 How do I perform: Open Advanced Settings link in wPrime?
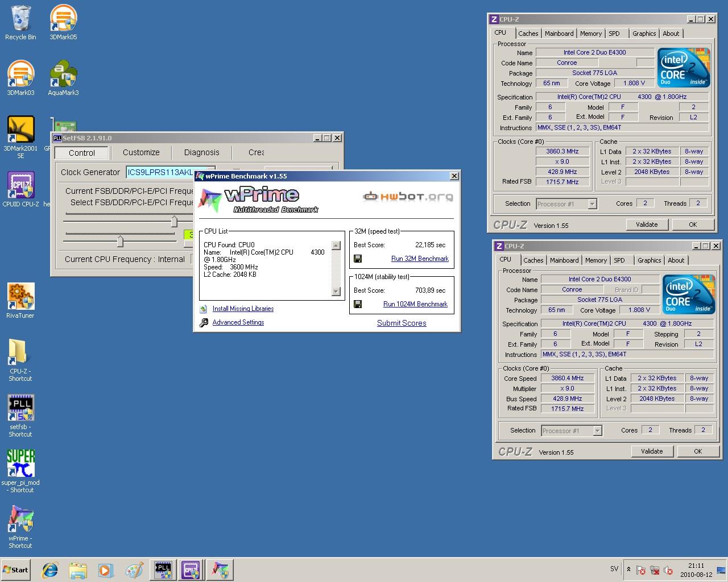238,322
